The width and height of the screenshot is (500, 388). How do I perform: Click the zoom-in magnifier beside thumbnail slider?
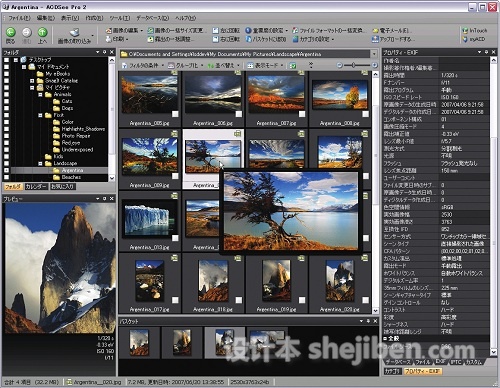point(375,65)
